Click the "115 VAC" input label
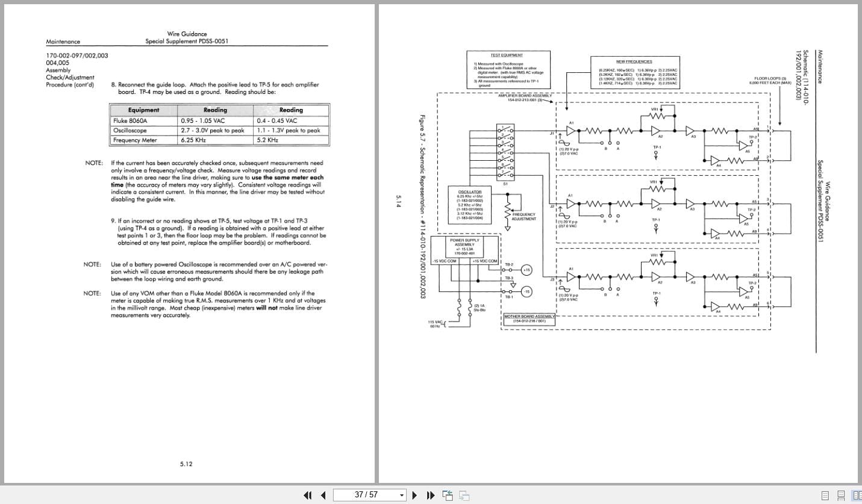862x504 pixels. click(x=436, y=322)
